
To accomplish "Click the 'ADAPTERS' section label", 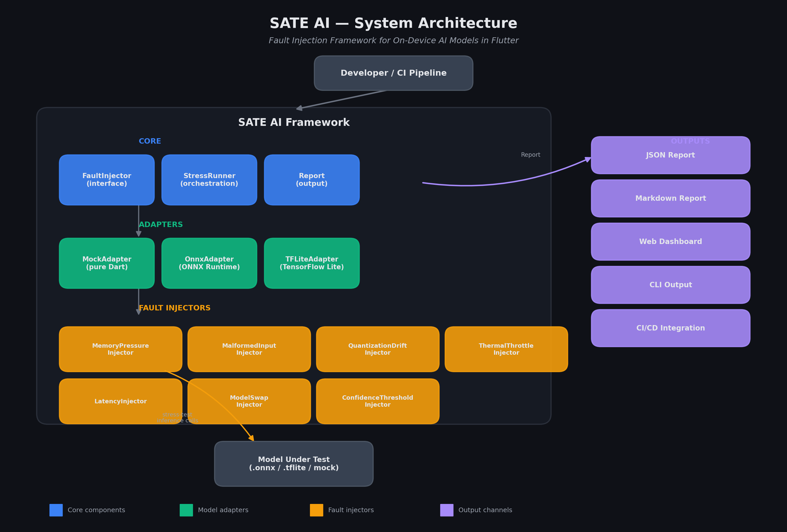I will (x=161, y=224).
